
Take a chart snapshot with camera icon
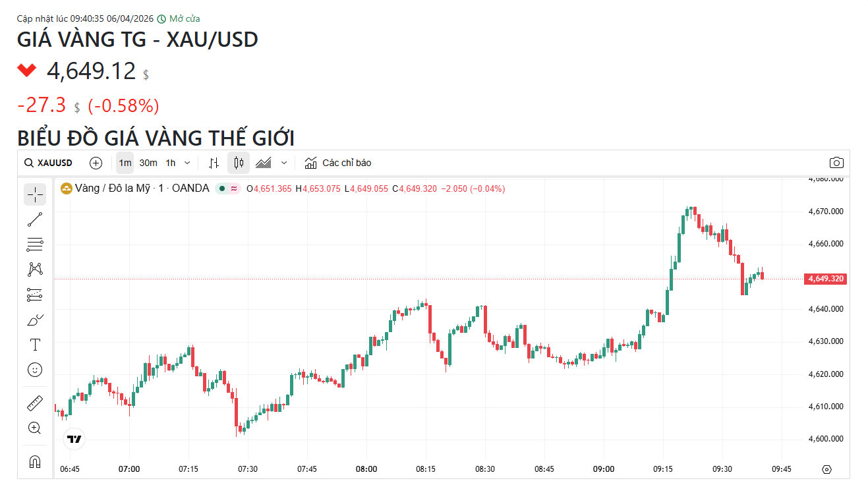coord(836,163)
